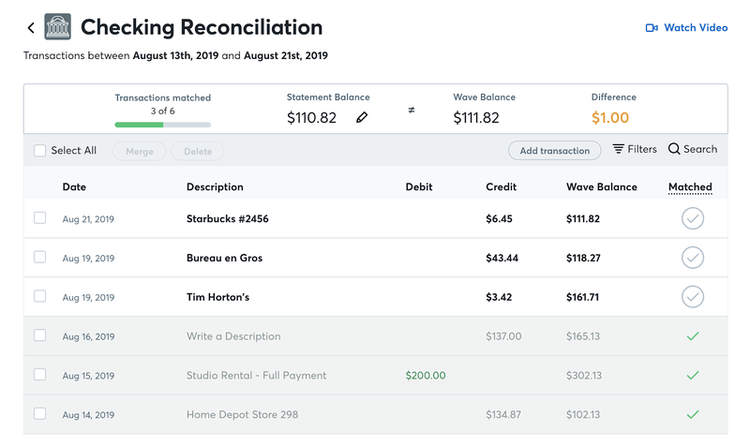Click the Matched column header
The width and height of the screenshot is (750, 446).
coord(690,187)
